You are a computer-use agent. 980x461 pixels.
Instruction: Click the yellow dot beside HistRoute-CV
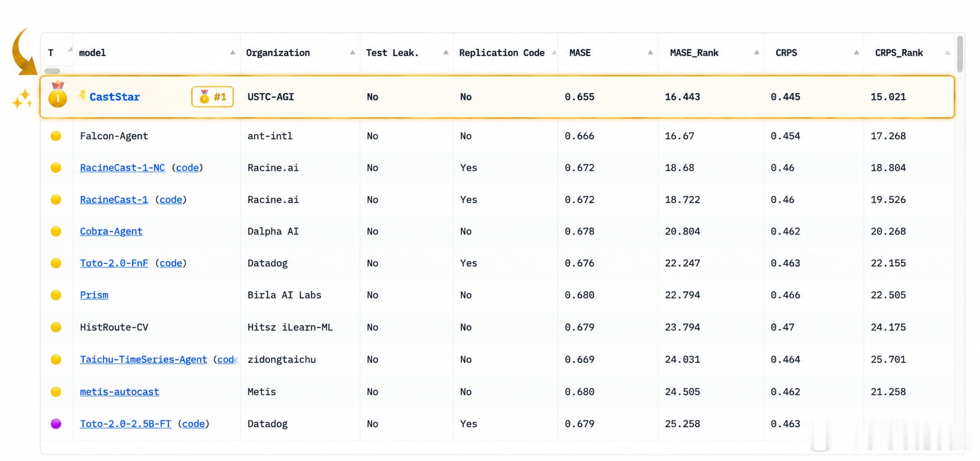56,327
